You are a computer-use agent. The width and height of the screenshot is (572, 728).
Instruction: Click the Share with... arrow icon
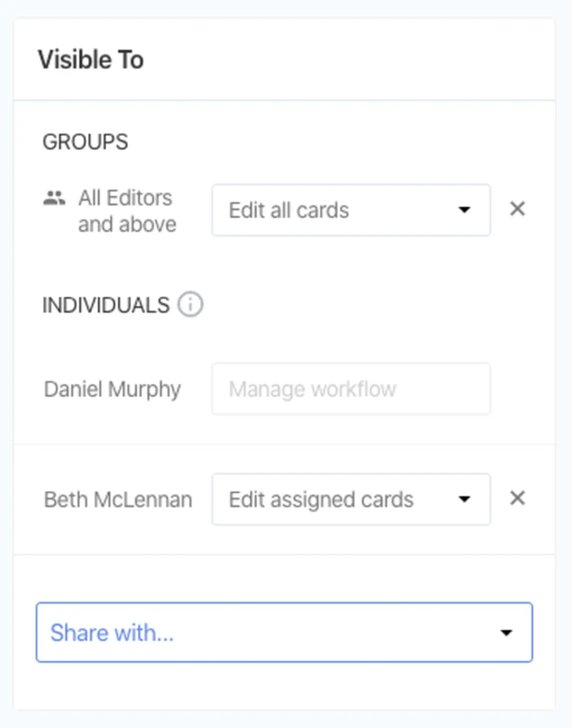click(x=506, y=633)
